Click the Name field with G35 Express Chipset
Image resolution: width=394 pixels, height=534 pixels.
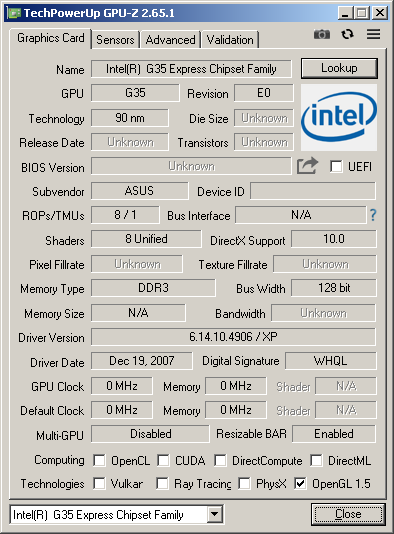191,69
